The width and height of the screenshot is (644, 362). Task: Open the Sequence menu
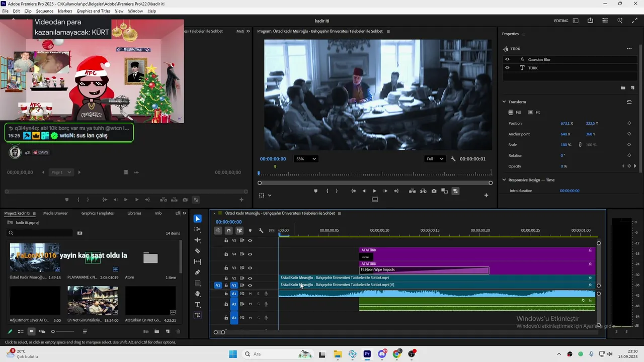tap(45, 11)
